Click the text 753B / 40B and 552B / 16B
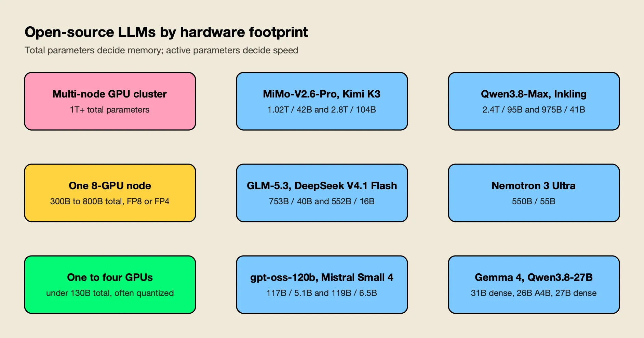Image resolution: width=644 pixels, height=338 pixels. click(322, 201)
